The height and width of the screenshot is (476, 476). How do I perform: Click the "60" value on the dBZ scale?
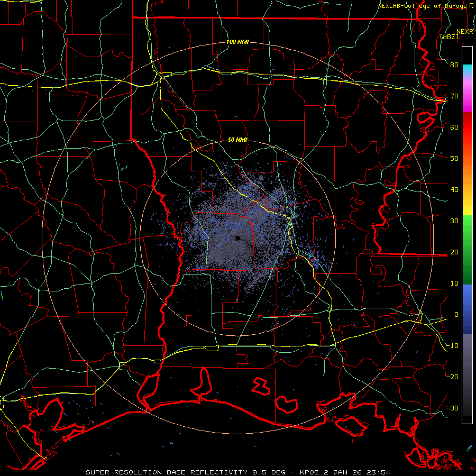click(454, 127)
